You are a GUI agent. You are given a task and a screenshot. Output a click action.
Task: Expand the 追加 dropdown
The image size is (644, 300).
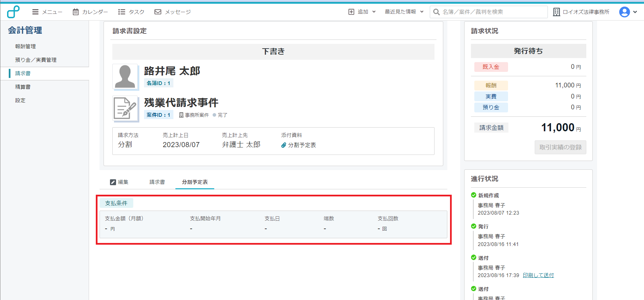click(x=373, y=12)
